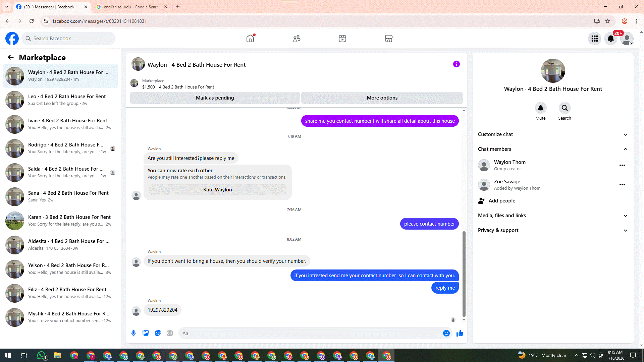This screenshot has width=644, height=362.
Task: Expand Customize chat section
Action: (x=625, y=134)
